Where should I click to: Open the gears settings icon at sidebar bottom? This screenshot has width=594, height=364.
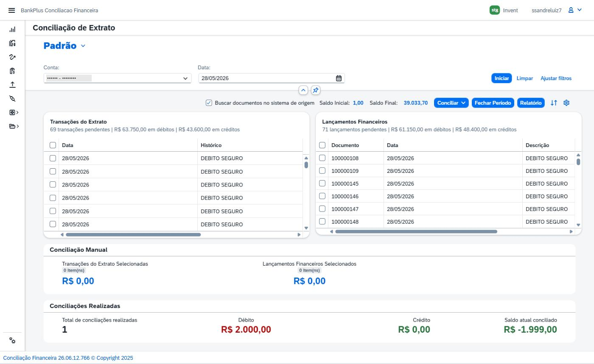pos(12,341)
